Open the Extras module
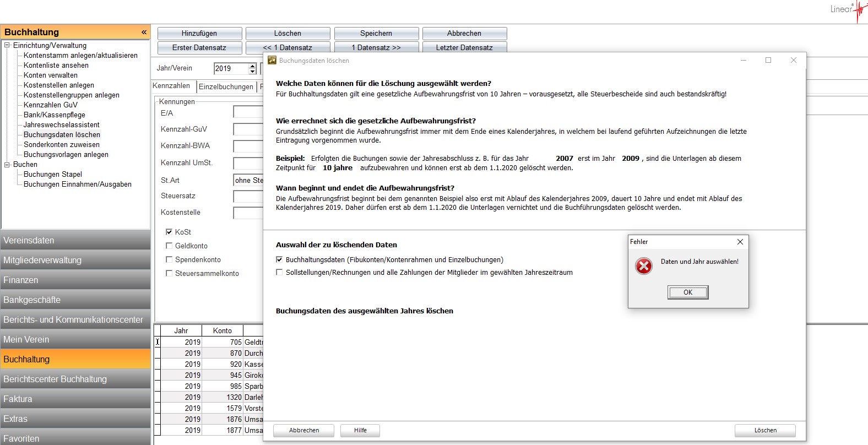Image resolution: width=868 pixels, height=445 pixels. [75, 419]
